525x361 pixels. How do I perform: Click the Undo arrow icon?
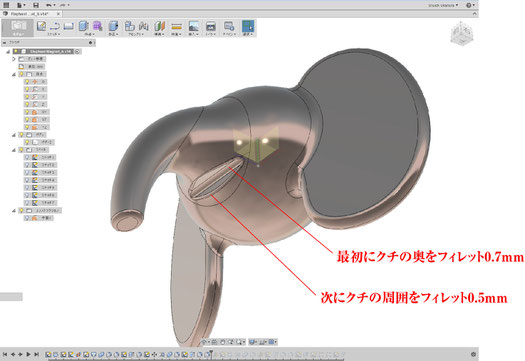[x=49, y=5]
